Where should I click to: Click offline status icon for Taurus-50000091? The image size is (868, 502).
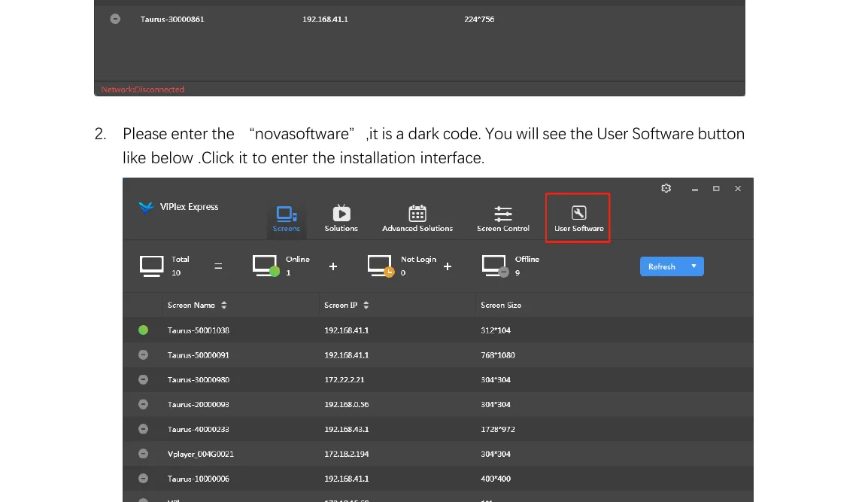click(x=144, y=355)
